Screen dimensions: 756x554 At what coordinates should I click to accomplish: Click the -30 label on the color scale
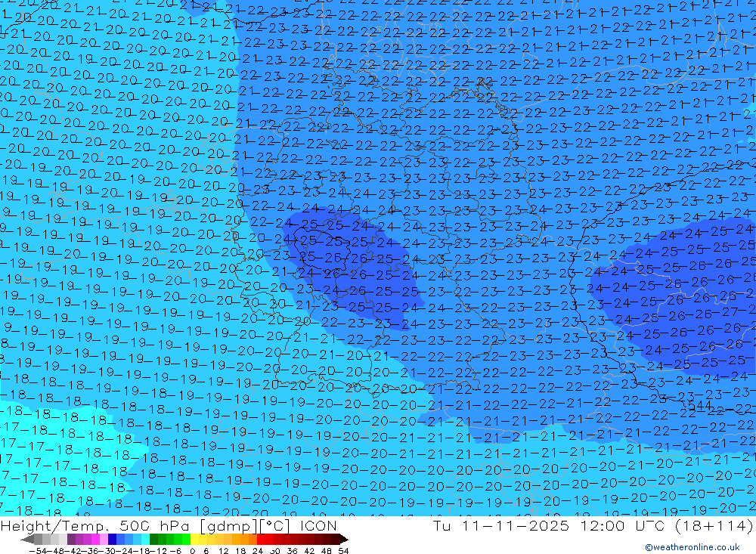point(108,551)
